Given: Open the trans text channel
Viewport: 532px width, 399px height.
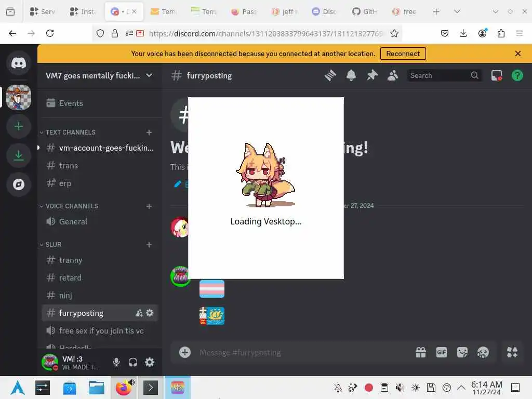Looking at the screenshot, I should (100, 166).
